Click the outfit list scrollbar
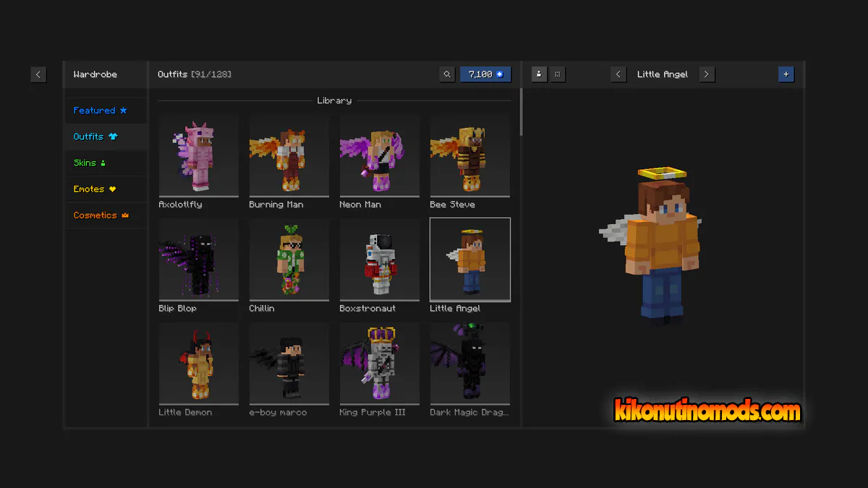 (x=521, y=112)
